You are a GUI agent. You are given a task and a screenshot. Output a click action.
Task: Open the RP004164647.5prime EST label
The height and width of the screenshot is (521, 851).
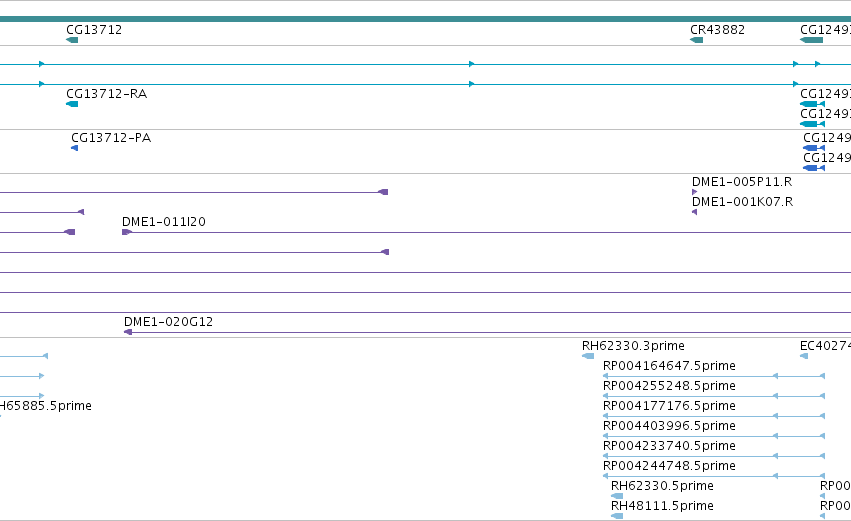[669, 366]
